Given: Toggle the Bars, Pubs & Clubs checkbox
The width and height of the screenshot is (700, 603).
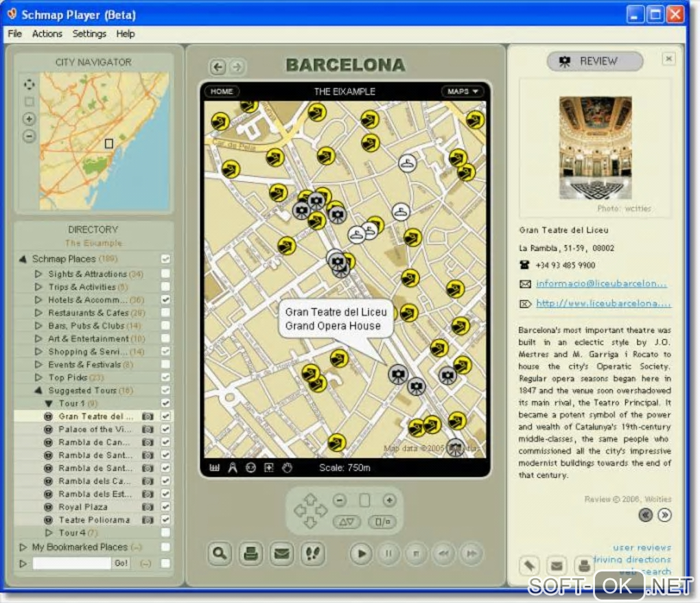Looking at the screenshot, I should tap(165, 325).
